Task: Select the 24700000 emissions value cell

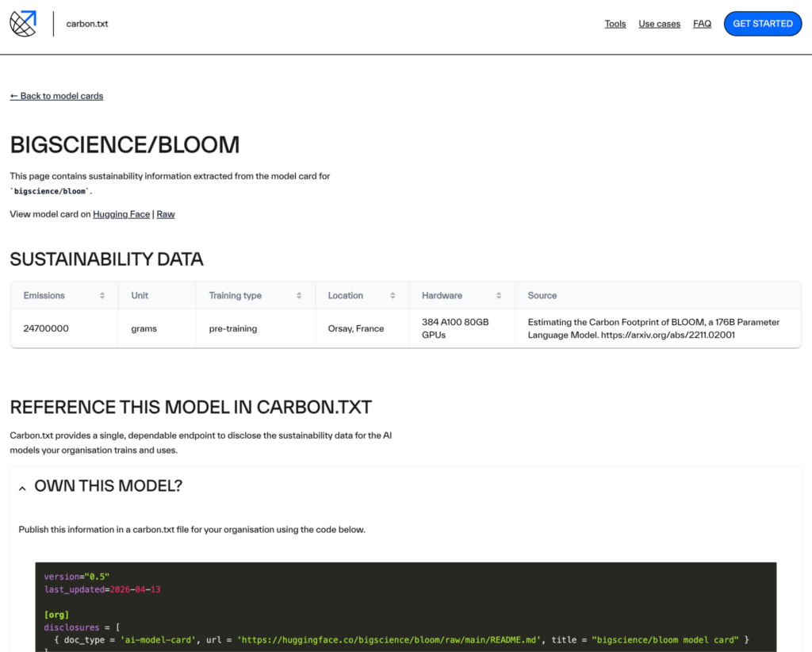Action: pos(45,327)
